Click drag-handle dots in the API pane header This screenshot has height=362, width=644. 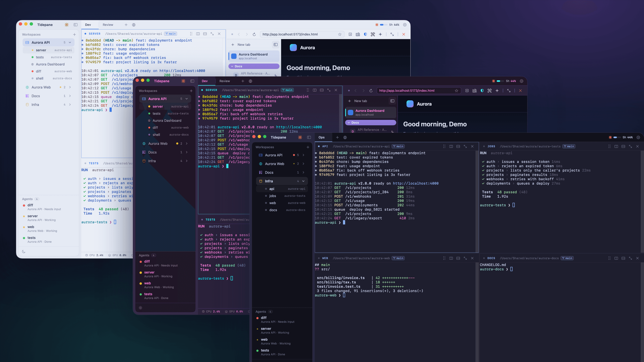(x=444, y=146)
